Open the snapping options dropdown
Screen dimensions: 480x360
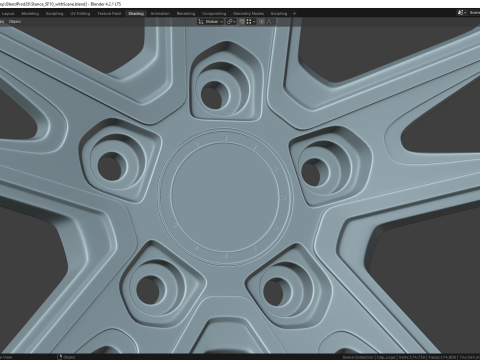[x=251, y=22]
